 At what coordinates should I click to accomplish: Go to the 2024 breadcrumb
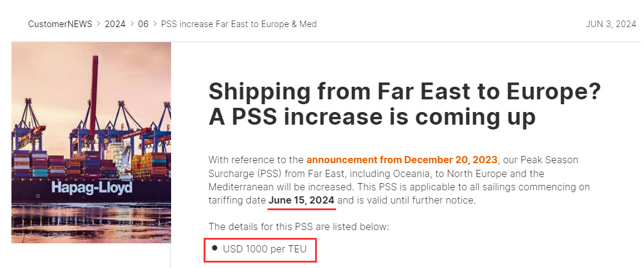click(x=115, y=24)
